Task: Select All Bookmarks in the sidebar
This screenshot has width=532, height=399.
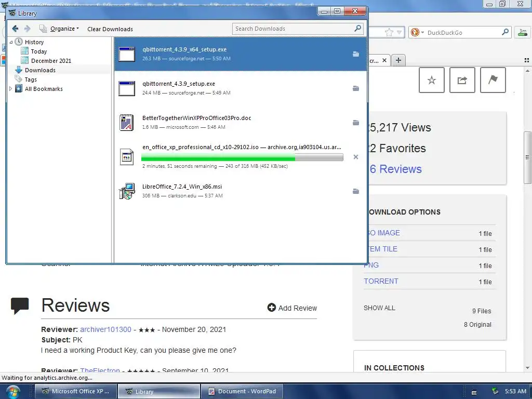Action: click(44, 89)
